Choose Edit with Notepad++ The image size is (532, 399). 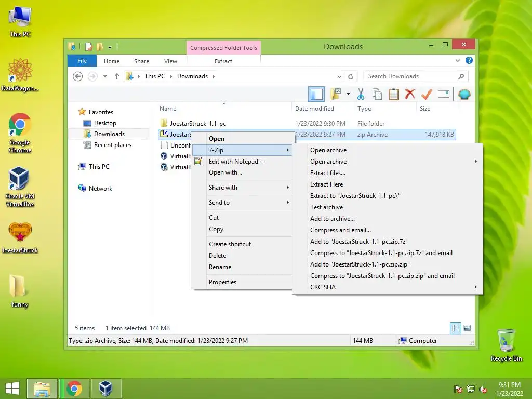[243, 162]
